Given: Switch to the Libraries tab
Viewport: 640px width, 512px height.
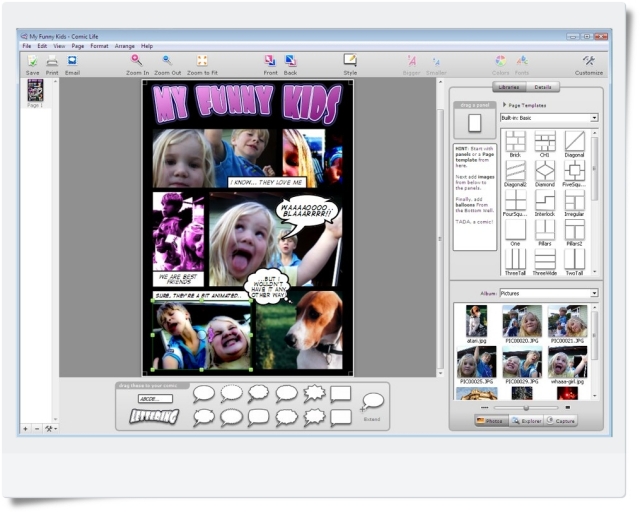Looking at the screenshot, I should (509, 87).
